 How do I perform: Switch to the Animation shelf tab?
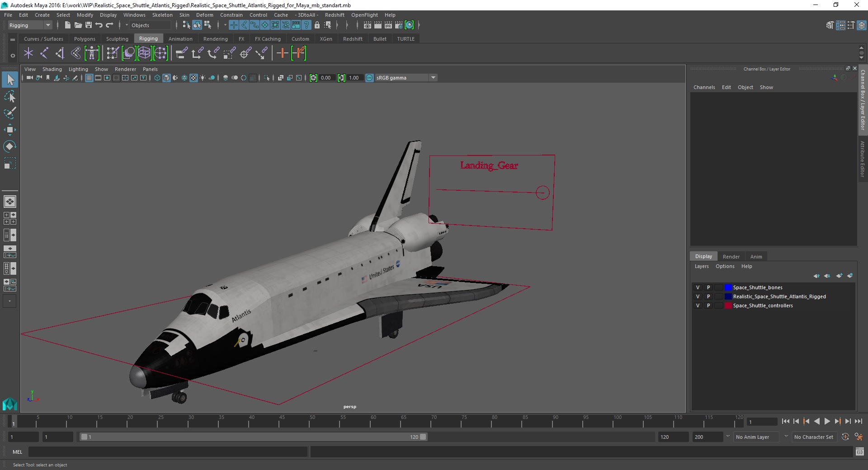(180, 39)
